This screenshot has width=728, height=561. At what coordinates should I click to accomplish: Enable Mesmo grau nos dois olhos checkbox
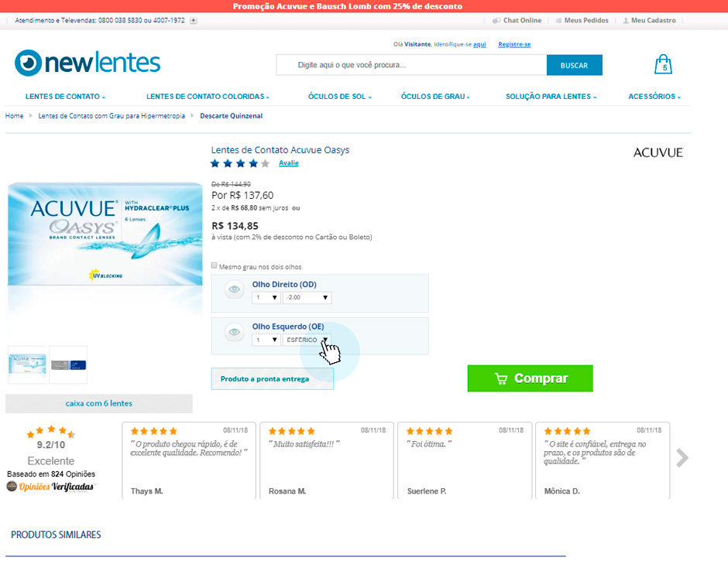click(x=214, y=266)
